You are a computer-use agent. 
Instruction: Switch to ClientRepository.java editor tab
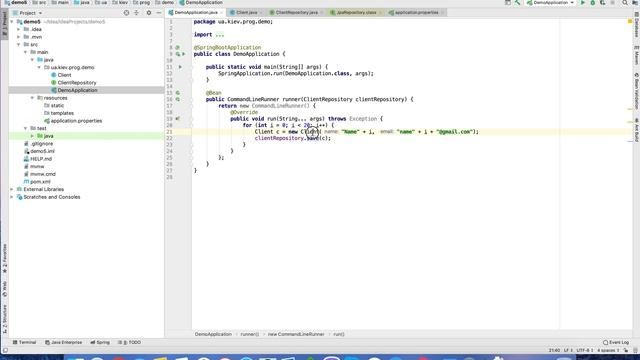296,13
